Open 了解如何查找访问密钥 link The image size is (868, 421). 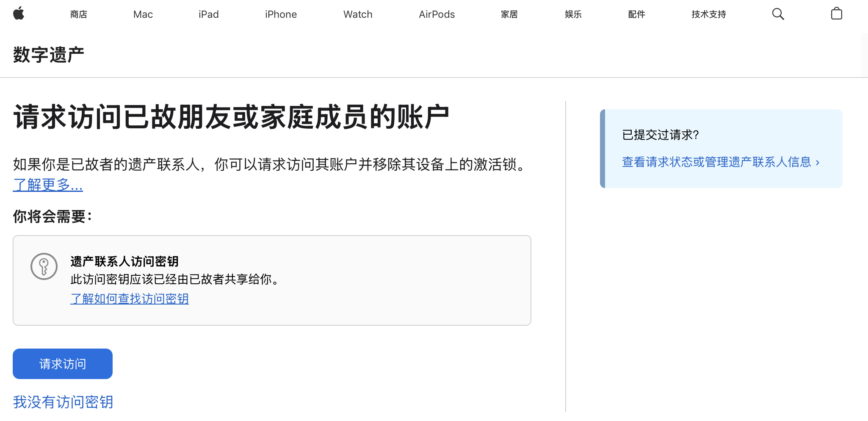click(130, 299)
